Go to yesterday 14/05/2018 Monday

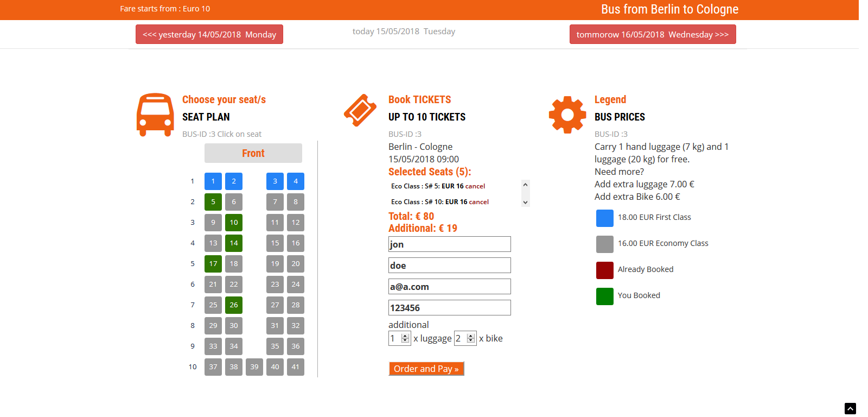point(209,34)
